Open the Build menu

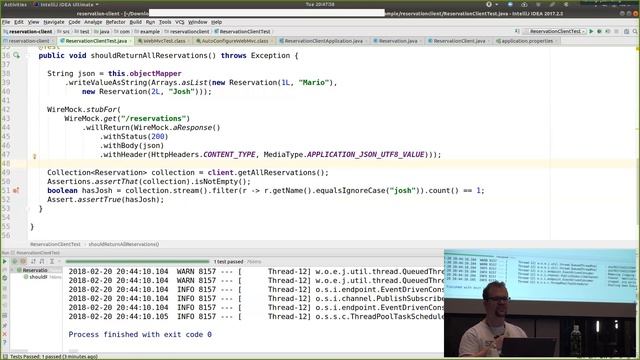(x=136, y=22)
